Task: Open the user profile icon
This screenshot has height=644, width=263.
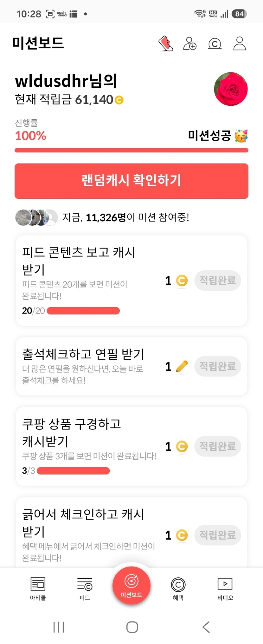Action: pos(240,43)
